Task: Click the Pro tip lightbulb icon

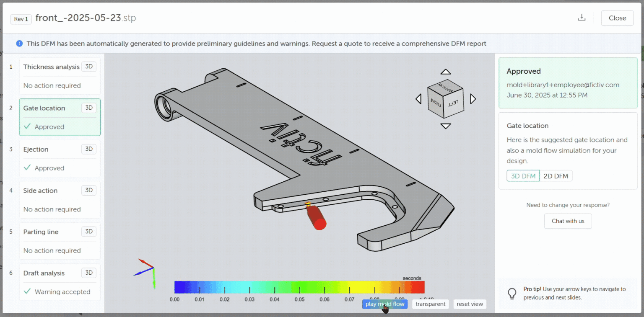Action: (x=512, y=293)
